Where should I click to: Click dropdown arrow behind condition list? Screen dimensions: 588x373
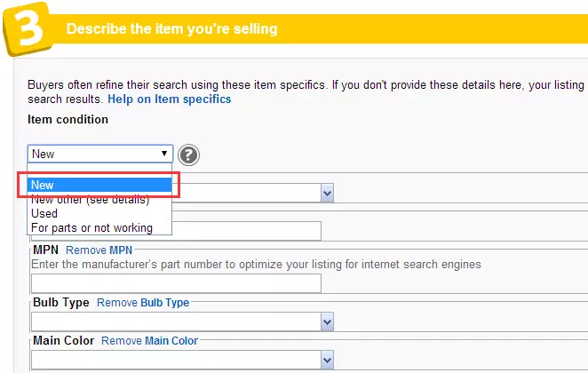point(328,194)
